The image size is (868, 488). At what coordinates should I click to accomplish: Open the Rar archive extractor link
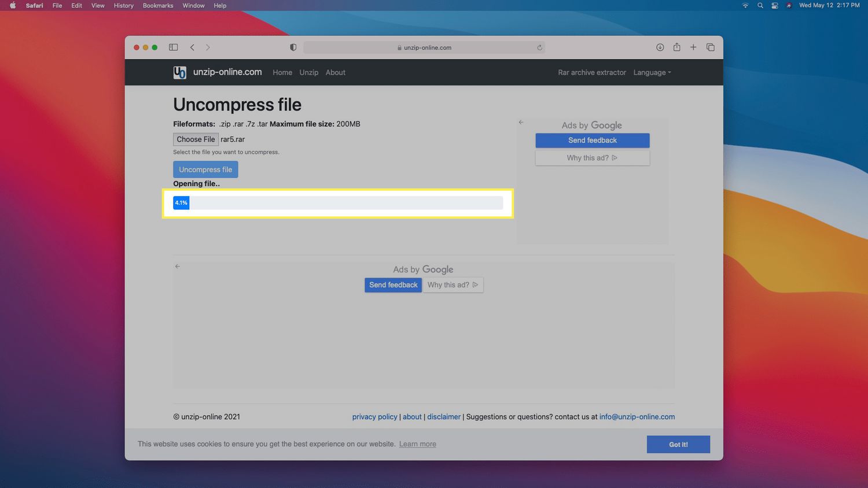click(x=591, y=72)
